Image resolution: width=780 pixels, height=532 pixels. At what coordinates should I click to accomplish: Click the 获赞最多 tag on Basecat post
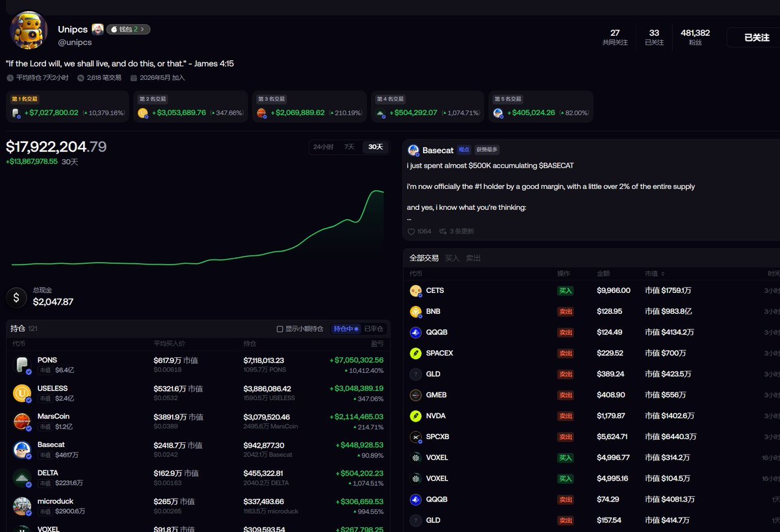pyautogui.click(x=486, y=150)
